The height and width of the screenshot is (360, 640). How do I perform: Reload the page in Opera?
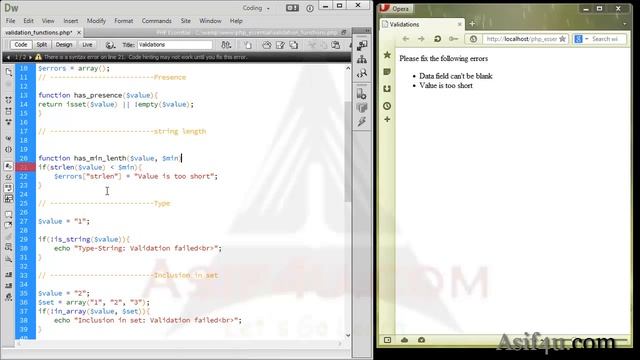coord(437,39)
